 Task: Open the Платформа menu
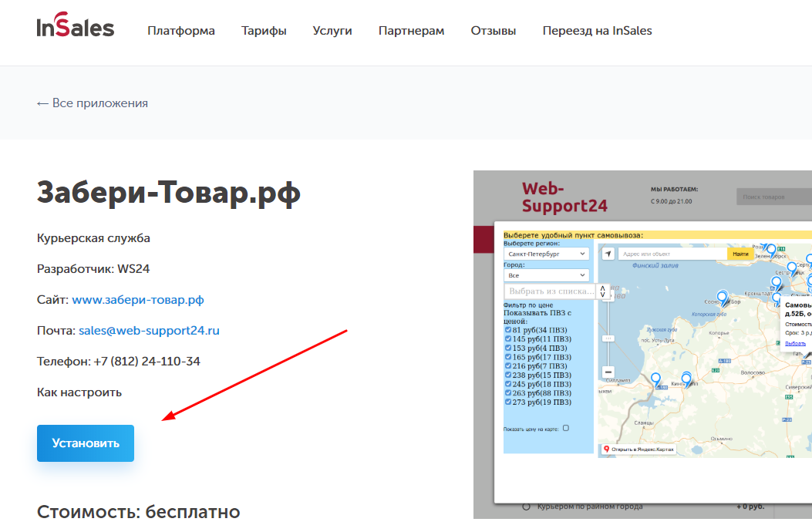click(180, 31)
